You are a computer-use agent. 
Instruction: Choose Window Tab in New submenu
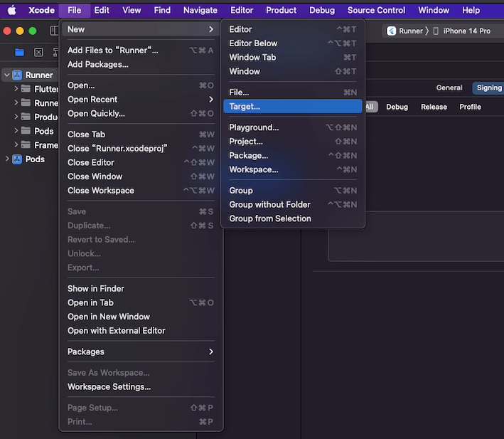[292, 57]
